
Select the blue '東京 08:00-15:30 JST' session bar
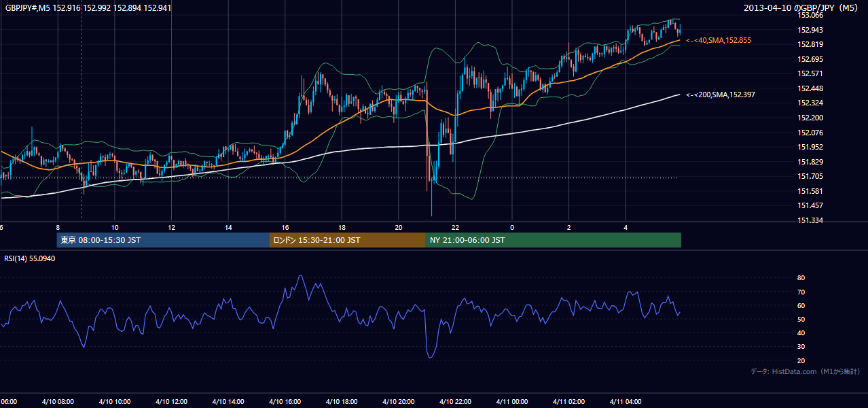(x=163, y=240)
